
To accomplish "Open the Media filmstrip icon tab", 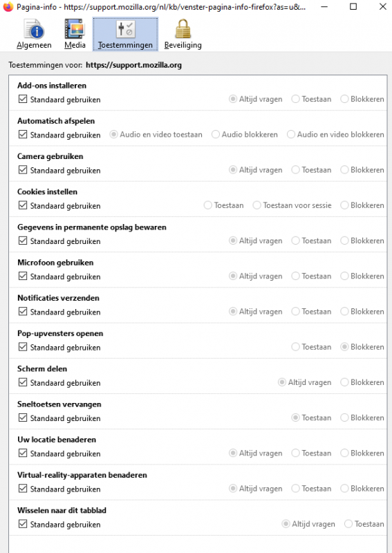I will 75,34.
